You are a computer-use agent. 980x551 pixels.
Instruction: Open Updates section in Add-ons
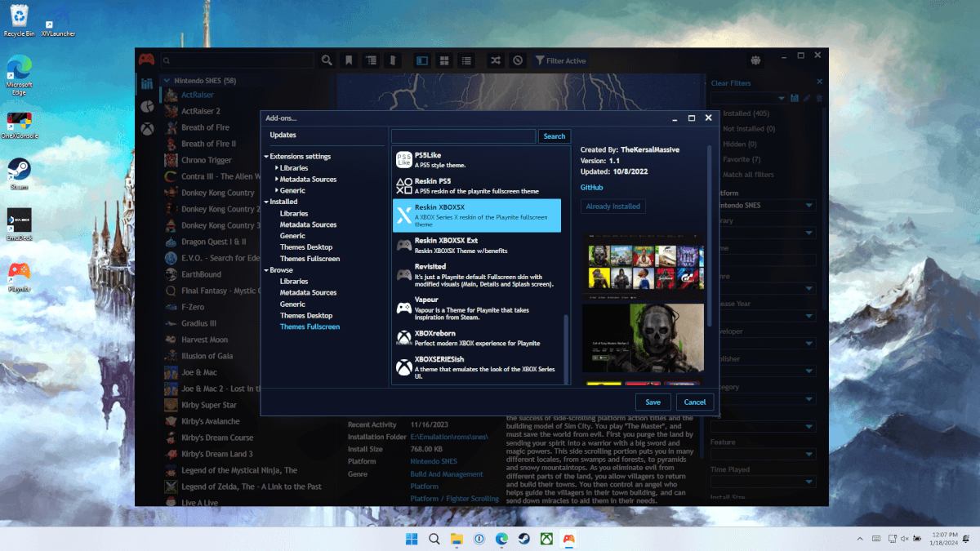click(x=283, y=135)
